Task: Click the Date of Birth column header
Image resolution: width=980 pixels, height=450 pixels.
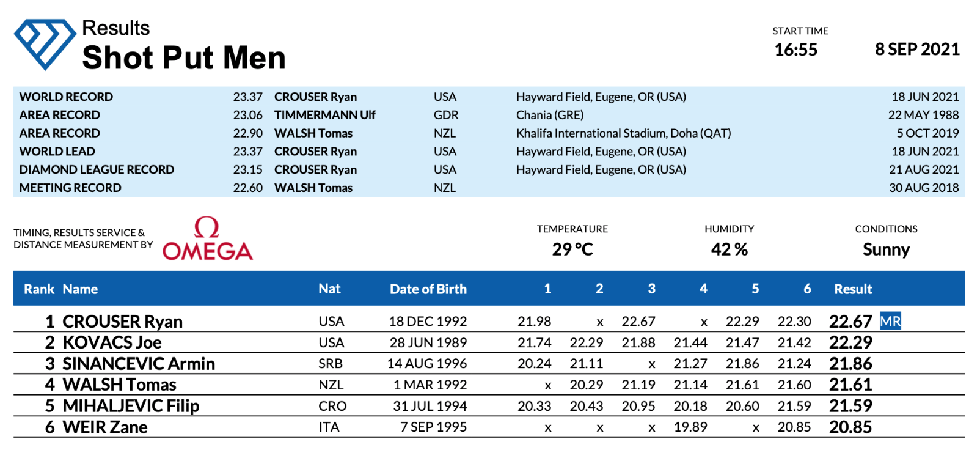Action: tap(428, 289)
